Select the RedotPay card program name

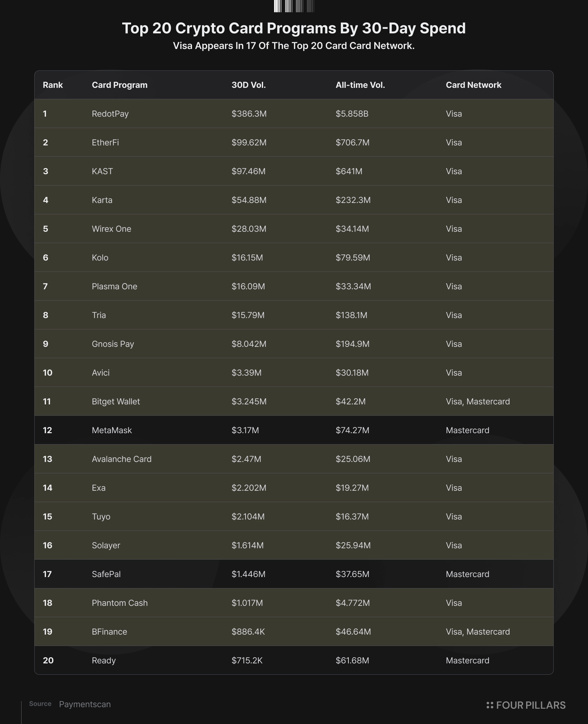click(x=110, y=114)
